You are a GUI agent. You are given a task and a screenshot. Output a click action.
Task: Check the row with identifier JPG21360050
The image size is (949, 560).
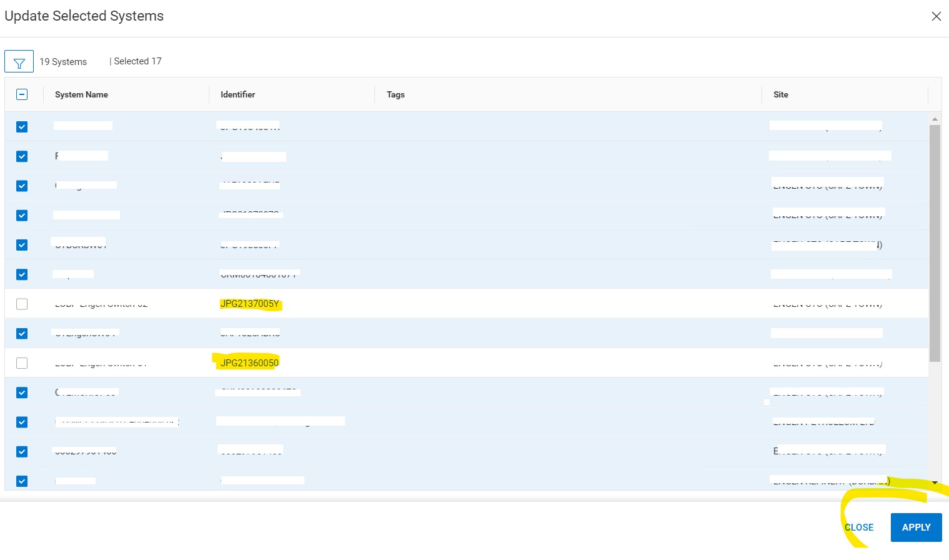coord(22,362)
